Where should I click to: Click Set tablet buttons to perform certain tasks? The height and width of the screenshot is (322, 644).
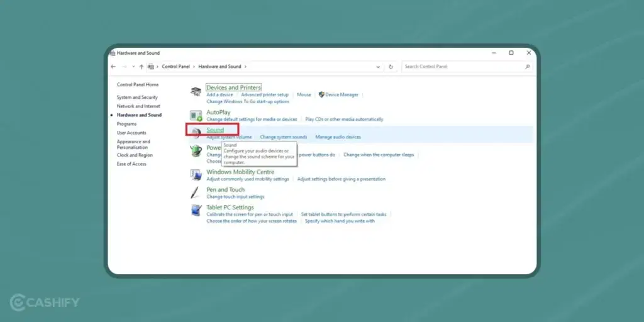[344, 214]
